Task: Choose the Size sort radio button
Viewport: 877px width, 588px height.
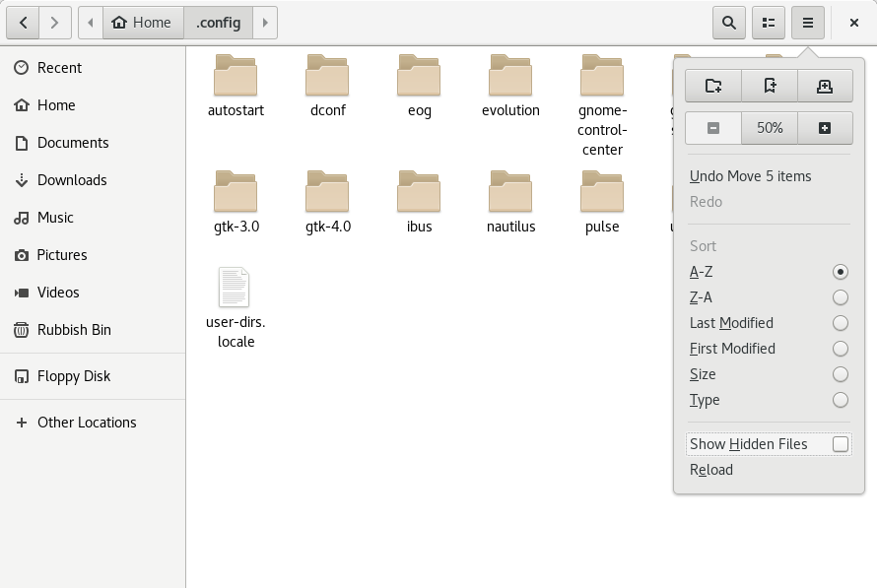Action: pos(840,374)
